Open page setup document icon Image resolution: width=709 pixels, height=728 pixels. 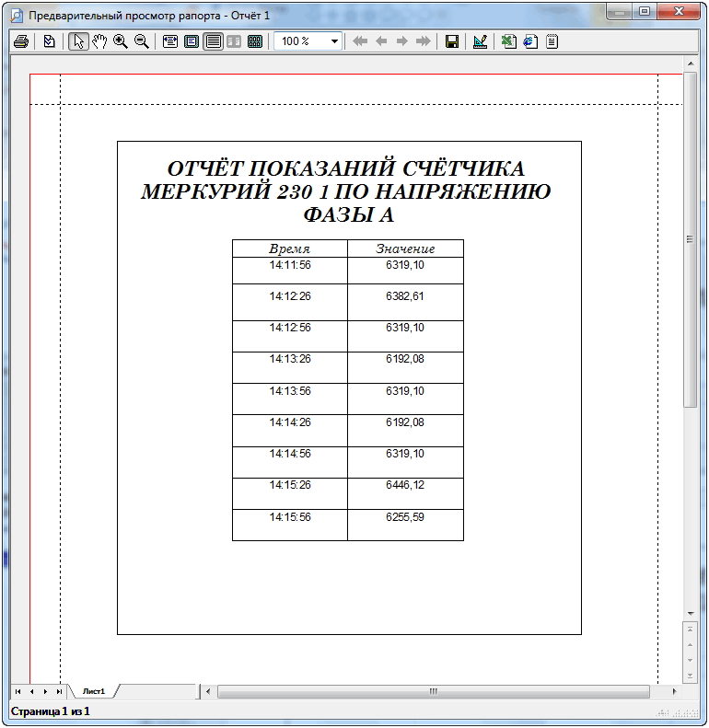(49, 41)
